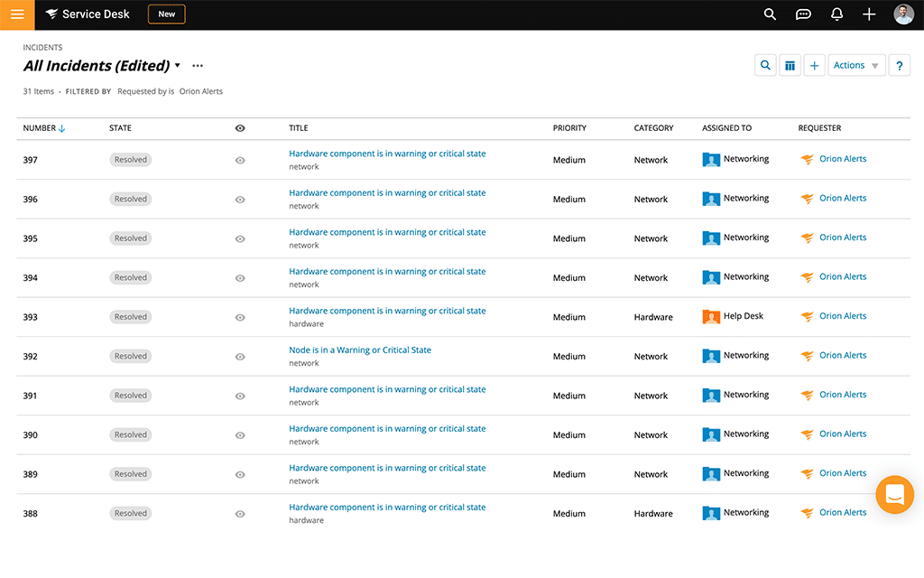Toggle watch eye for incident 393

tap(240, 317)
